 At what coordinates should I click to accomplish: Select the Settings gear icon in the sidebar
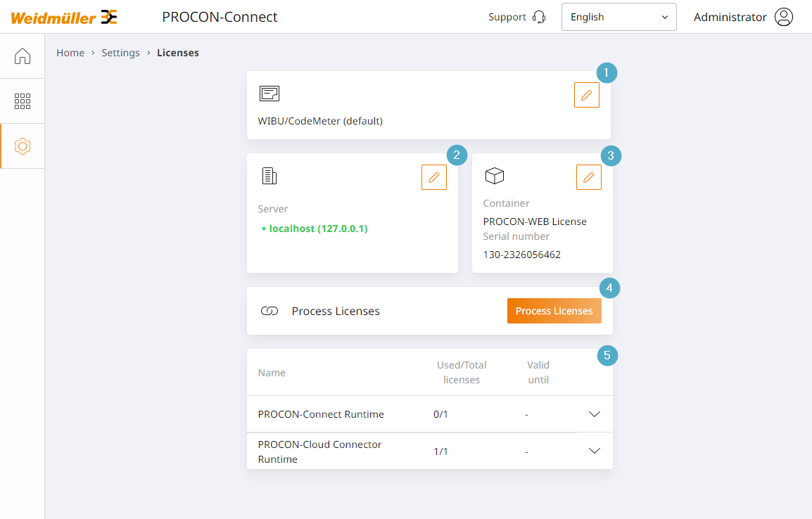(x=23, y=146)
